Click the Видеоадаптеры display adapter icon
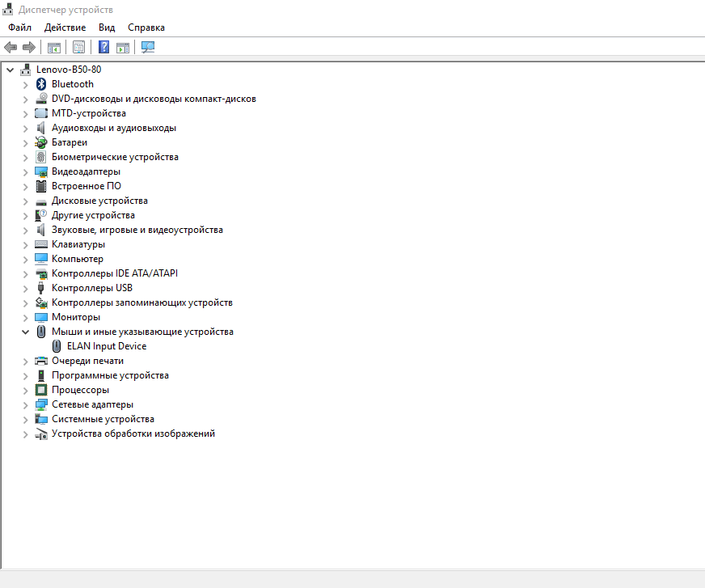 (41, 171)
